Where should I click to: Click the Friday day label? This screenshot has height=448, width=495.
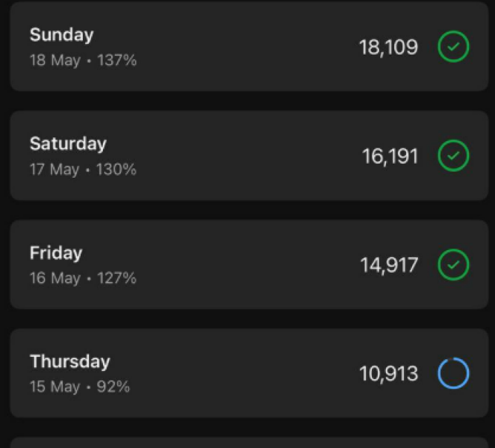(56, 252)
